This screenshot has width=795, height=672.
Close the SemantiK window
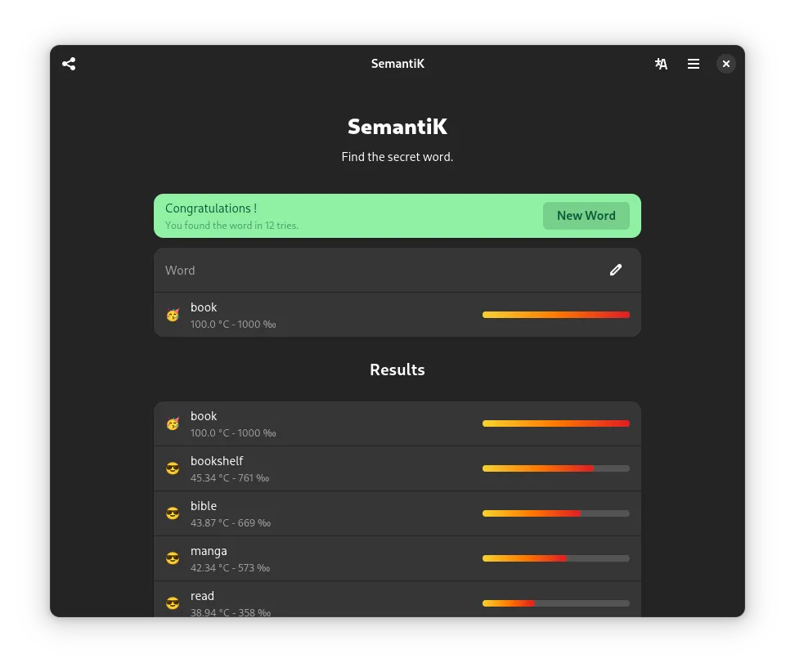725,64
